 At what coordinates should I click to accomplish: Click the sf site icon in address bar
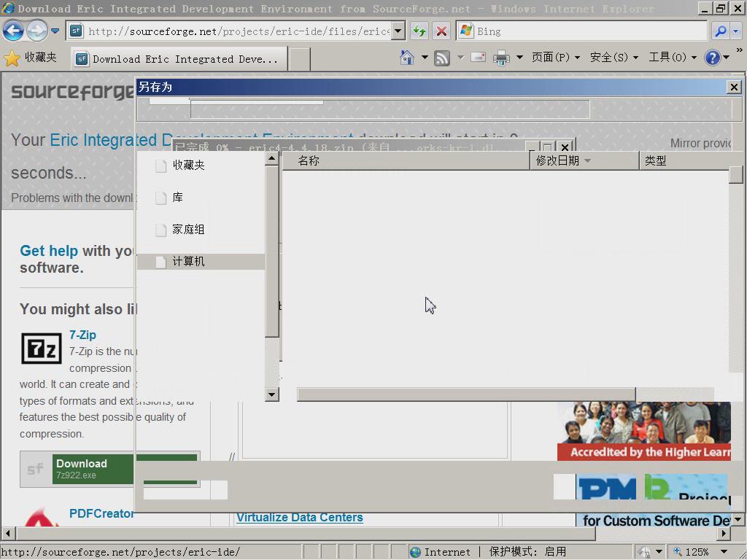coord(76,31)
